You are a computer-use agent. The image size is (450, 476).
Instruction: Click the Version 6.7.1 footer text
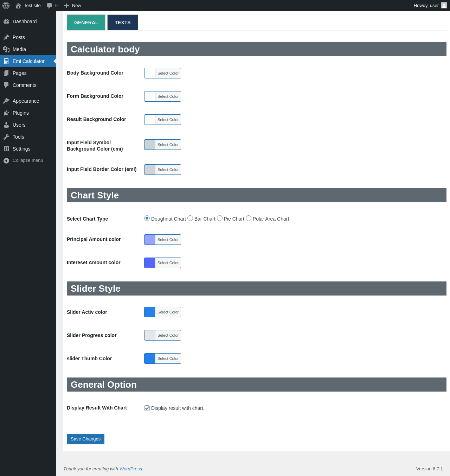[430, 469]
